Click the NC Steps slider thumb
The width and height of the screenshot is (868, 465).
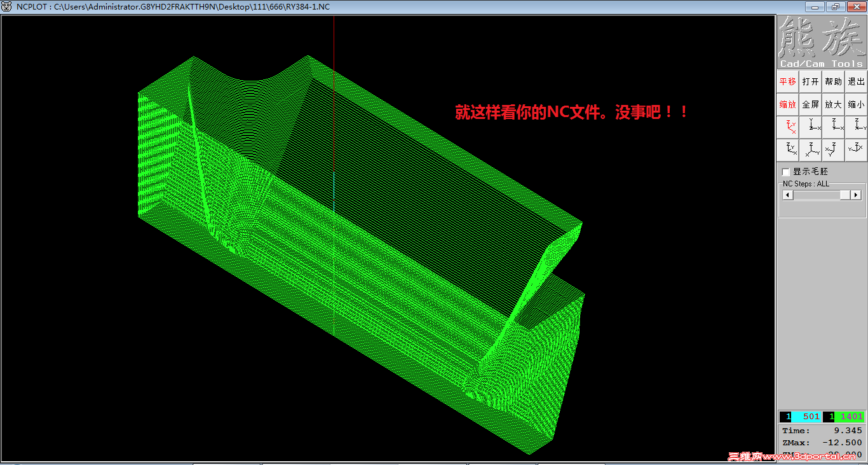tap(845, 195)
